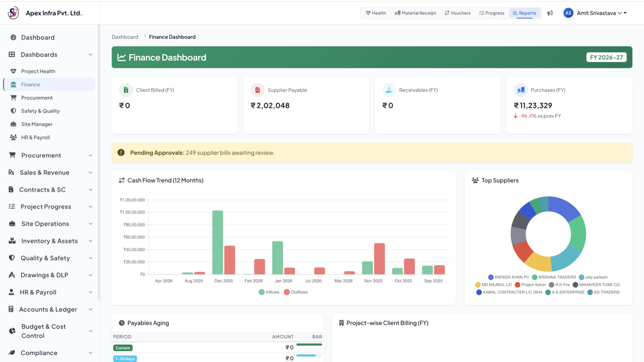
Task: Click the Dashboard gauge icon in sidebar
Action: click(13, 37)
